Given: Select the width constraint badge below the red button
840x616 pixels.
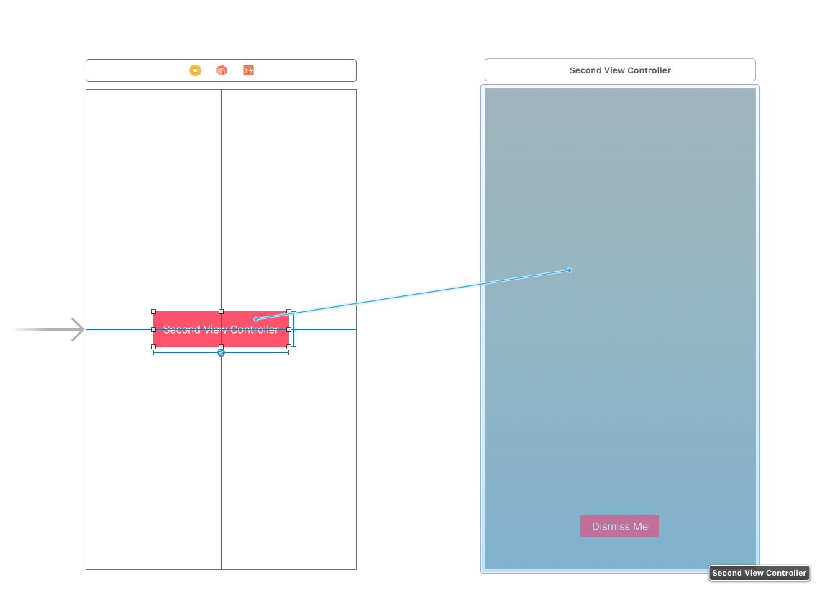Looking at the screenshot, I should (x=221, y=353).
